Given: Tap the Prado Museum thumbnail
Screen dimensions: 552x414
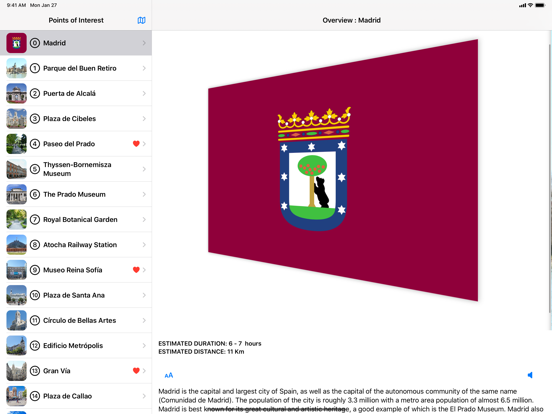Looking at the screenshot, I should (x=16, y=194).
